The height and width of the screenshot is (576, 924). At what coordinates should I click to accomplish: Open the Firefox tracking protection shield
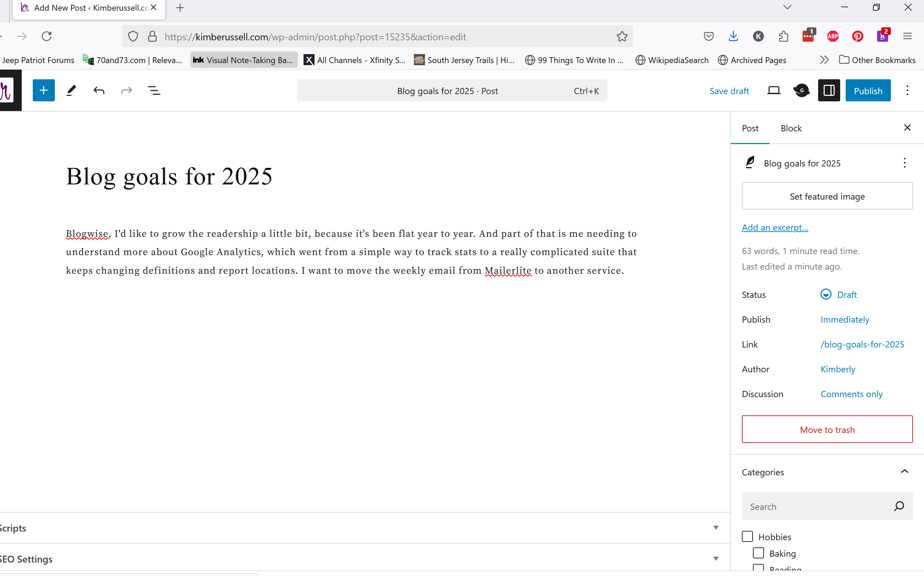[x=133, y=37]
